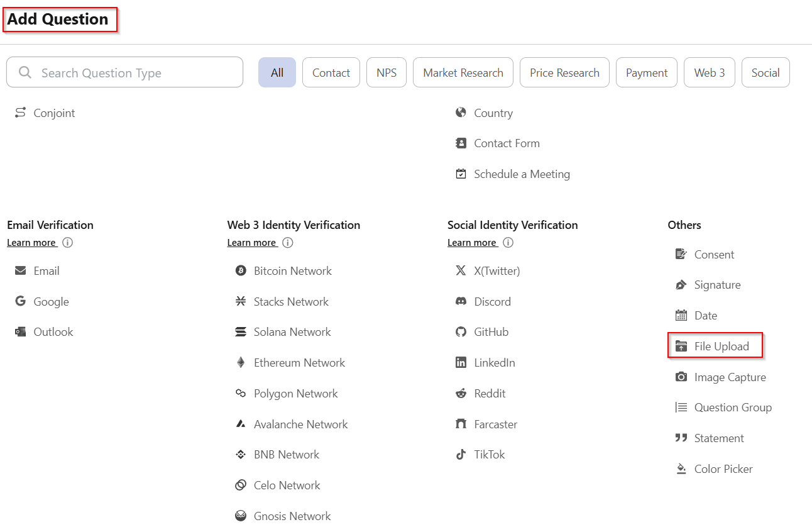Click the Celo Network icon
This screenshot has height=527, width=812.
click(x=241, y=485)
